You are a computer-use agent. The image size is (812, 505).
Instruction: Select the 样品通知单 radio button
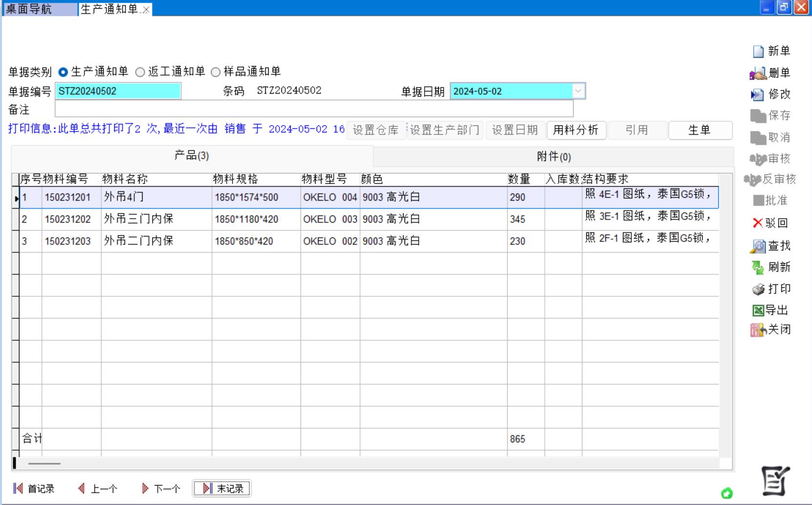click(215, 72)
